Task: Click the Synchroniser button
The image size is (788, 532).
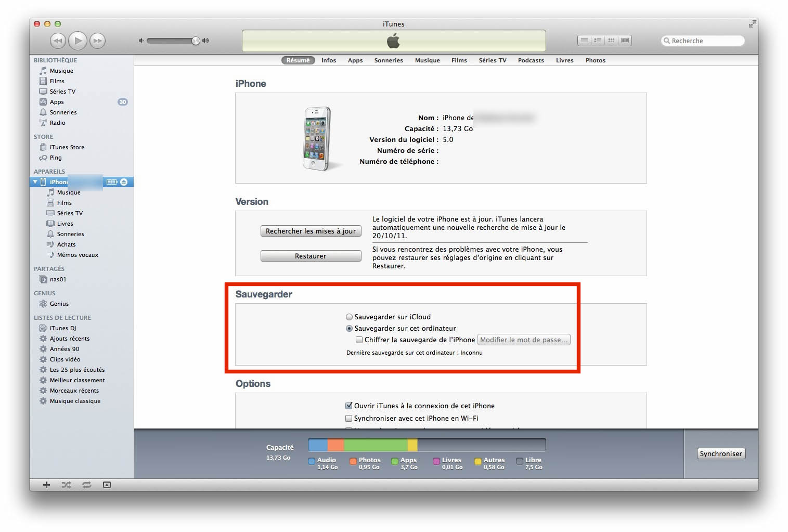Action: (x=721, y=453)
